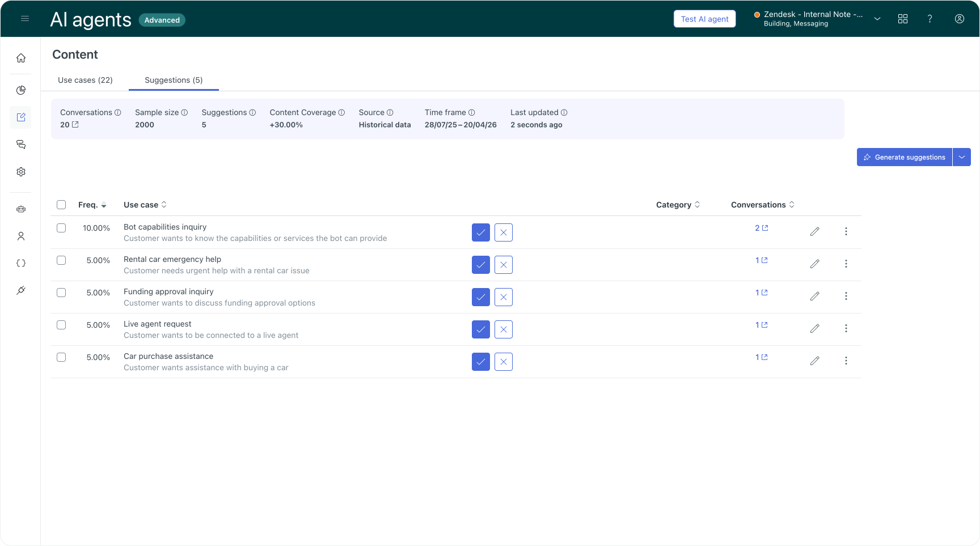Open more options for Rental car emergency help

(846, 264)
